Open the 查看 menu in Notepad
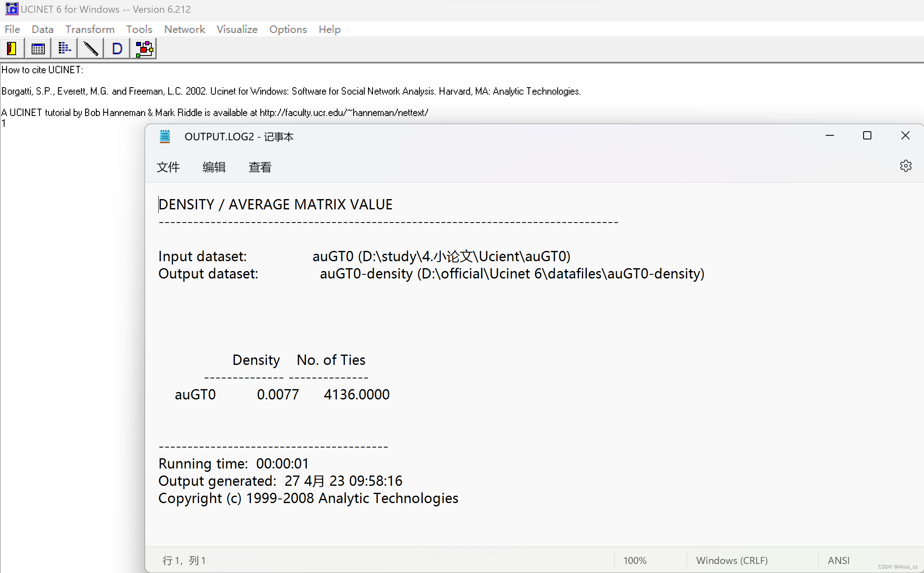This screenshot has width=924, height=573. [x=260, y=167]
